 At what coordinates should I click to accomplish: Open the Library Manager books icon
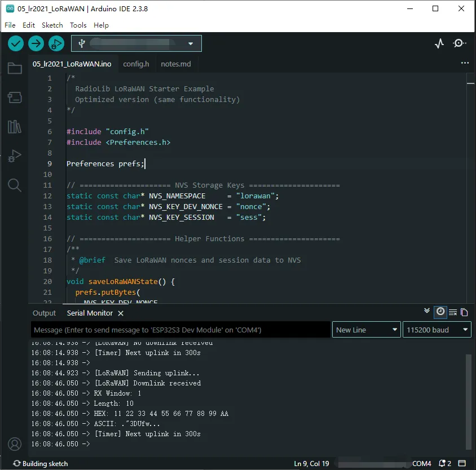click(15, 127)
